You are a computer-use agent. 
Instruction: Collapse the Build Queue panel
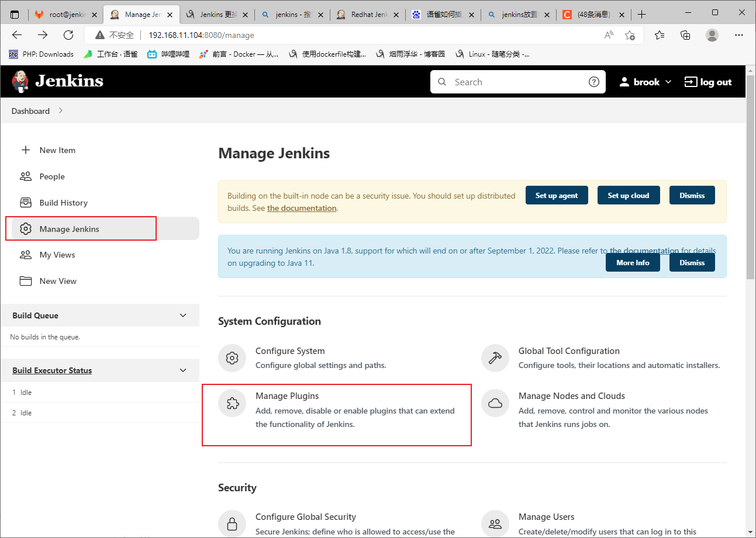[x=183, y=315]
